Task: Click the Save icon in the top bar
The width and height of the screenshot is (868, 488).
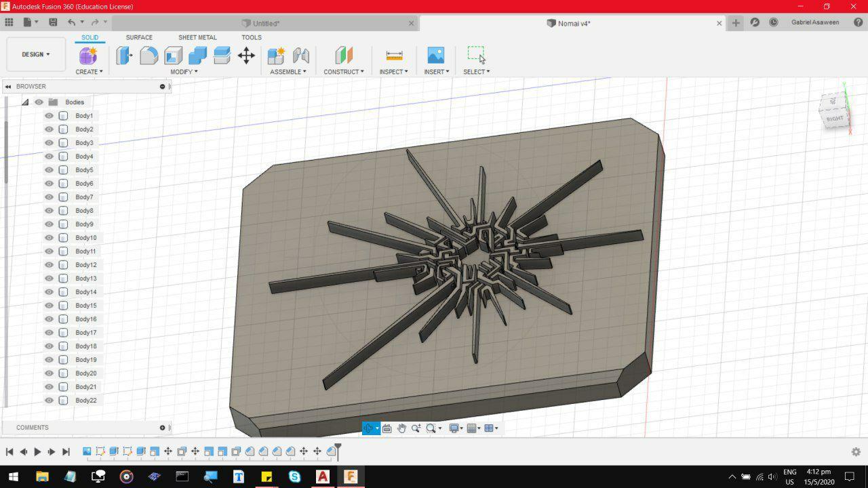Action: (x=53, y=22)
